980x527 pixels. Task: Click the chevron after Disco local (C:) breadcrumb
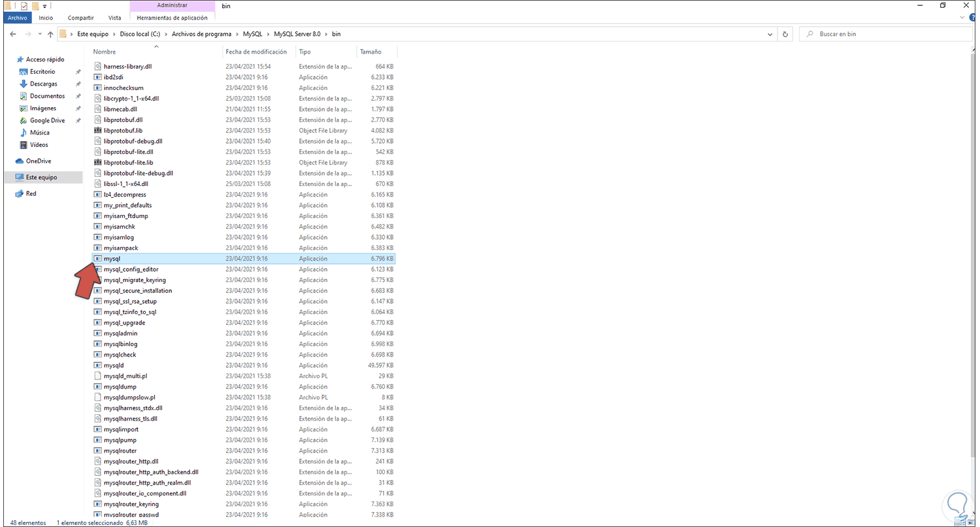167,34
